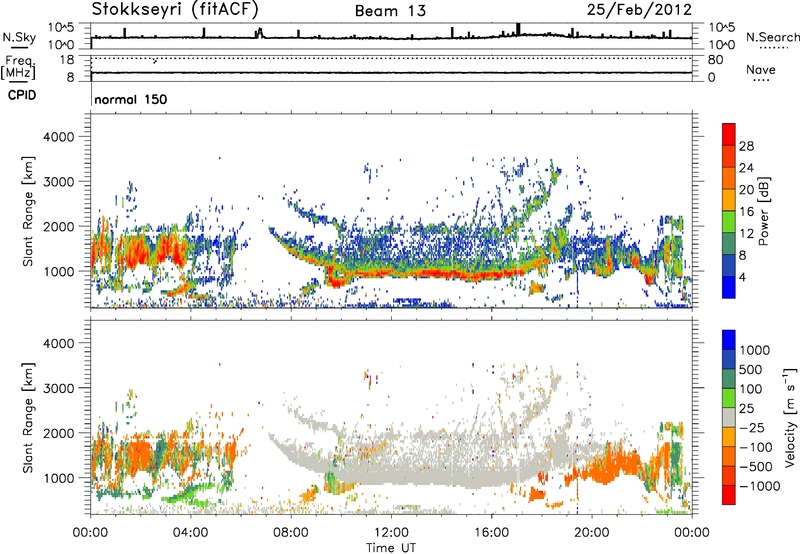Click the "-25" velocity color bar label
800x554 pixels.
tap(752, 427)
